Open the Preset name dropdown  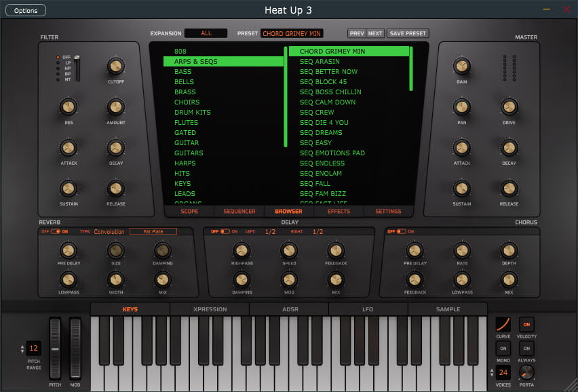pos(292,33)
